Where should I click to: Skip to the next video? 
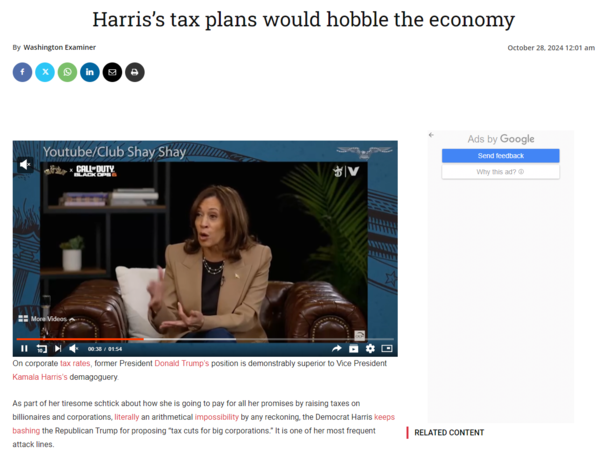(58, 349)
